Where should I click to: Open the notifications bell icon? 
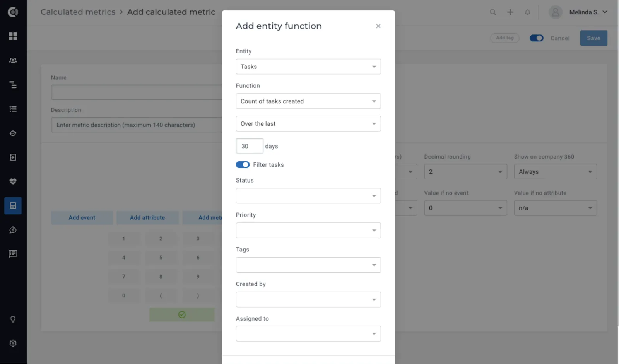[x=527, y=12]
